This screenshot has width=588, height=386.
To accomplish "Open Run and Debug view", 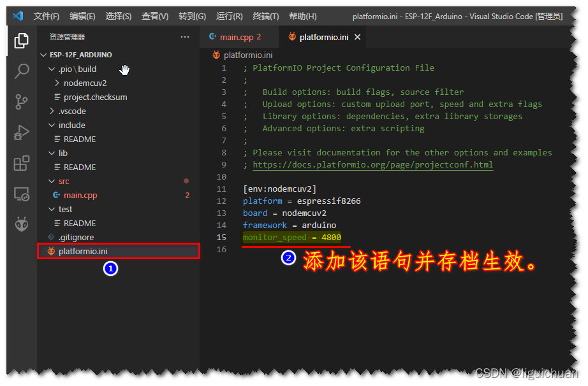I will [x=22, y=132].
